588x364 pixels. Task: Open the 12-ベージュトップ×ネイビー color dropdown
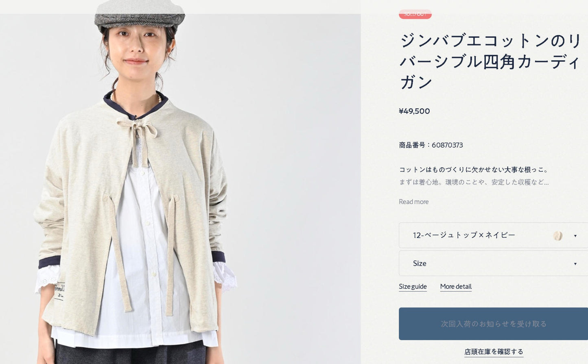coord(493,235)
